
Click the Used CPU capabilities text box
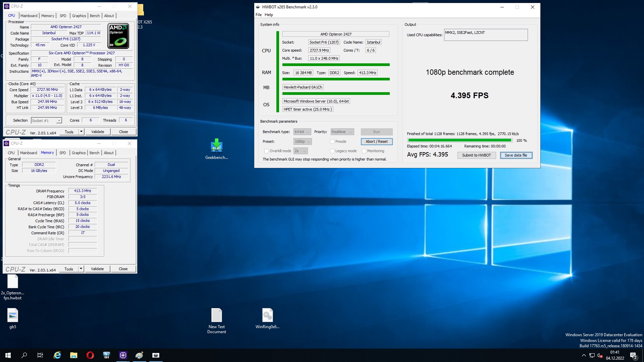[x=486, y=35]
